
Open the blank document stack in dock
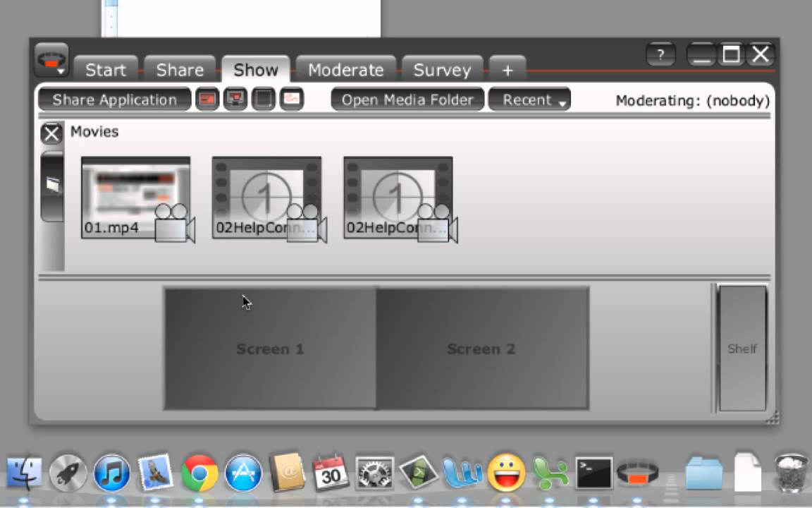(x=748, y=472)
